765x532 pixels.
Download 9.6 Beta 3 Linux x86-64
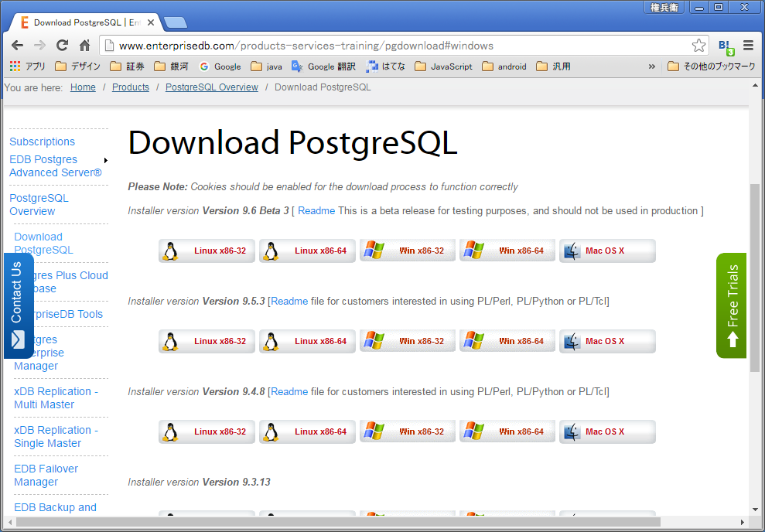(307, 251)
